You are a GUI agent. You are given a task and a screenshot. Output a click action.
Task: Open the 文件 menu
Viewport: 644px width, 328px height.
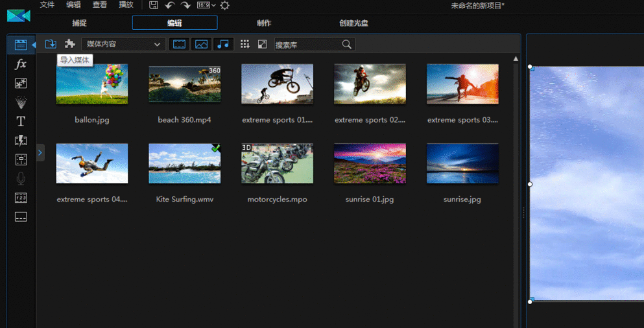pos(47,5)
